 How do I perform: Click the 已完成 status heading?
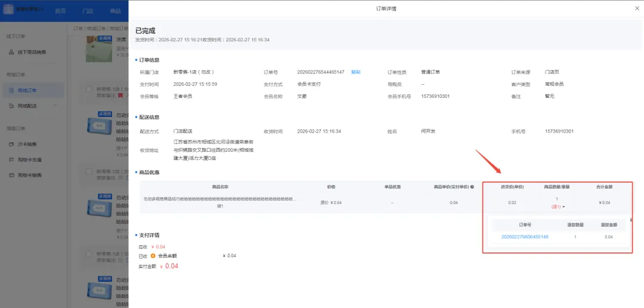click(145, 30)
